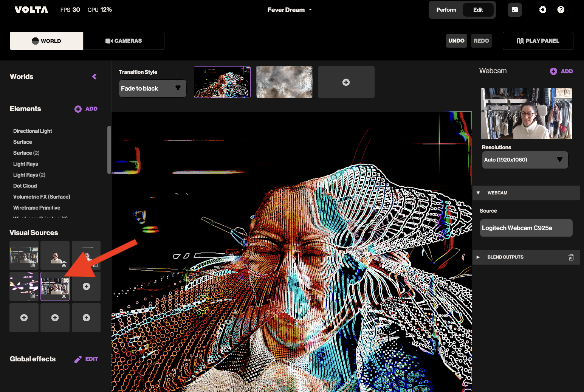
Task: Click the REDO button
Action: 481,41
